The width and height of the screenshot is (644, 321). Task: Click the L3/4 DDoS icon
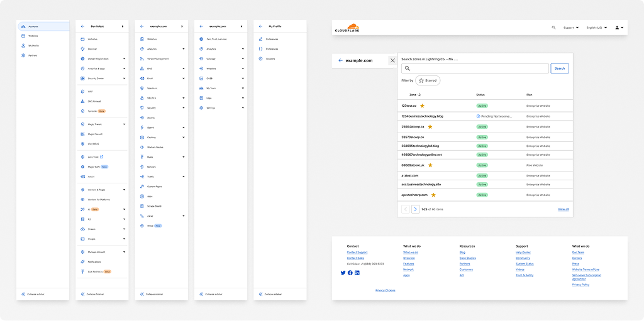82,144
